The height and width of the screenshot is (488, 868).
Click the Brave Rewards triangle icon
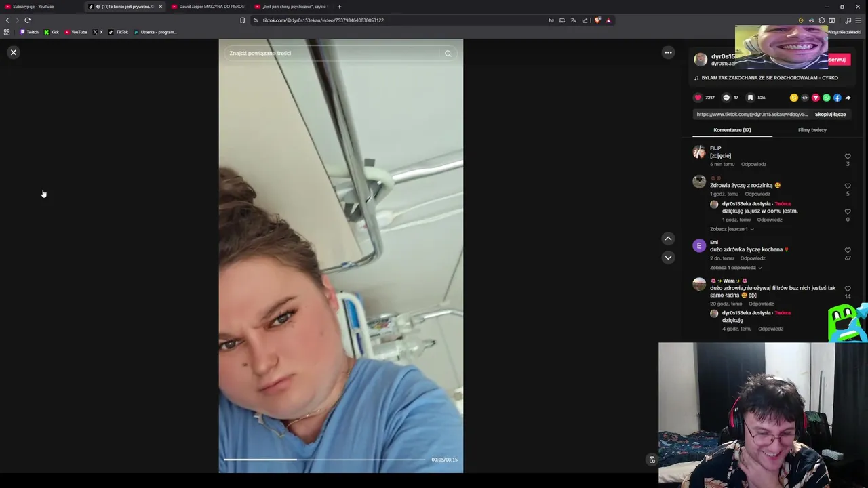[x=608, y=20]
